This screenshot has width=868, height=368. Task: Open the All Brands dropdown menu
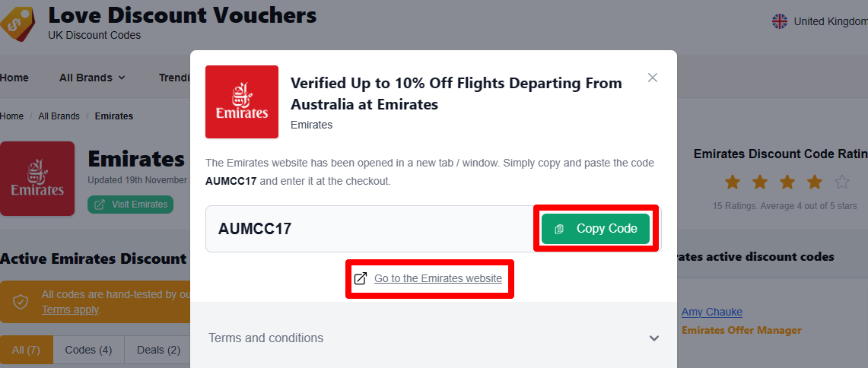tap(93, 78)
